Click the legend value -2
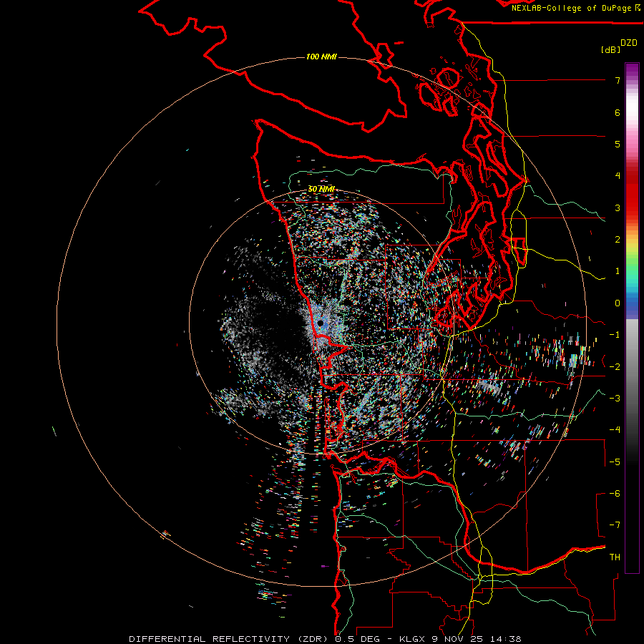The width and height of the screenshot is (644, 644). click(x=615, y=367)
